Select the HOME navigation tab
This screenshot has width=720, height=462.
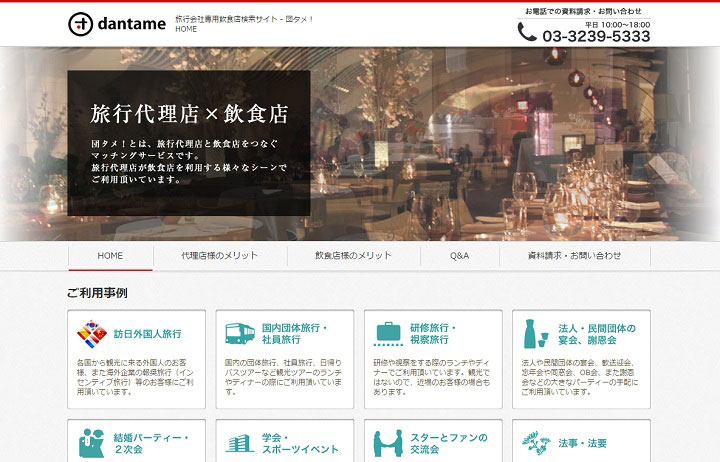[110, 256]
